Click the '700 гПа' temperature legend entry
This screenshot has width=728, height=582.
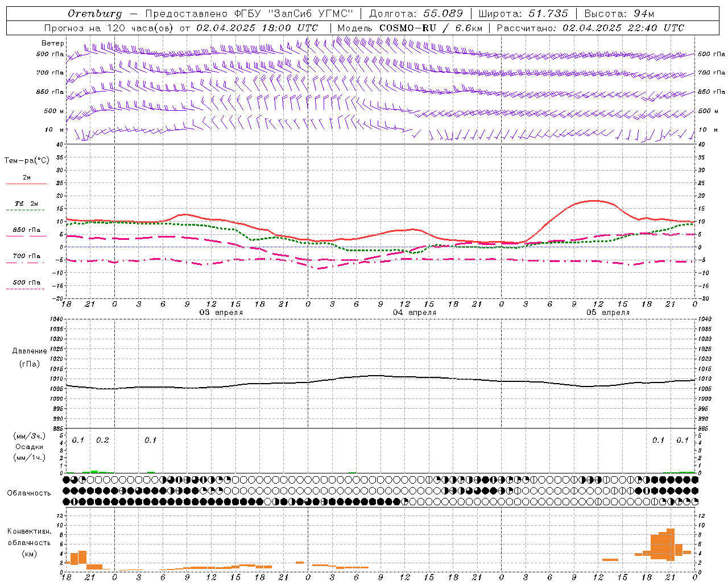[27, 256]
